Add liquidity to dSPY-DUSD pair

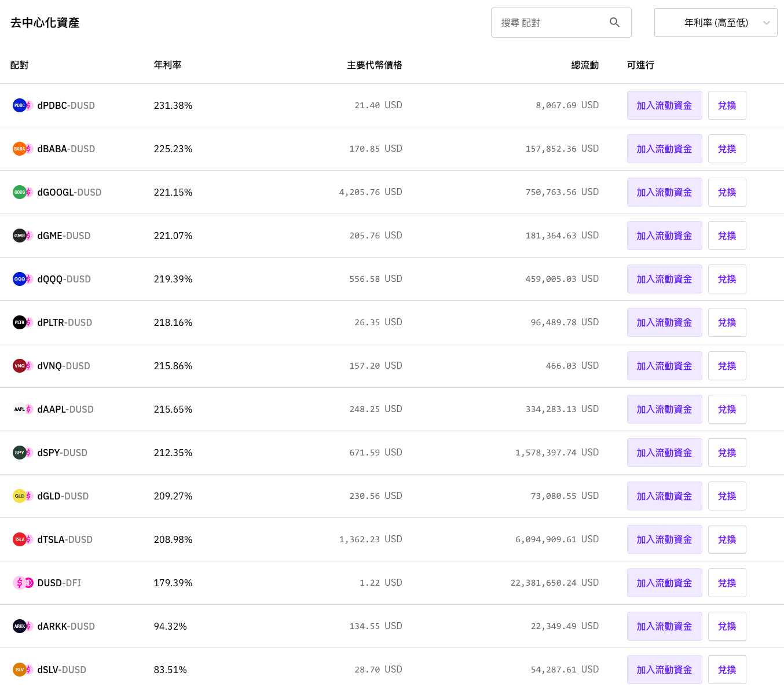point(664,453)
